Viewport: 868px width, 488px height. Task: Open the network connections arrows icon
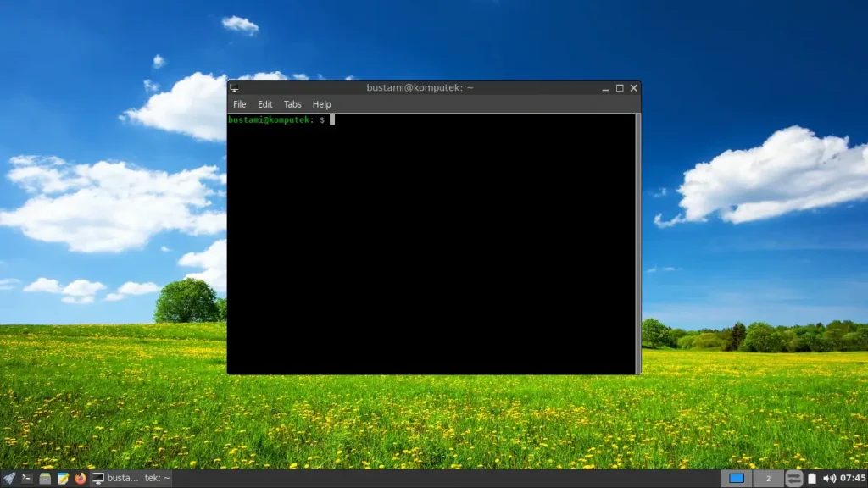coord(793,478)
